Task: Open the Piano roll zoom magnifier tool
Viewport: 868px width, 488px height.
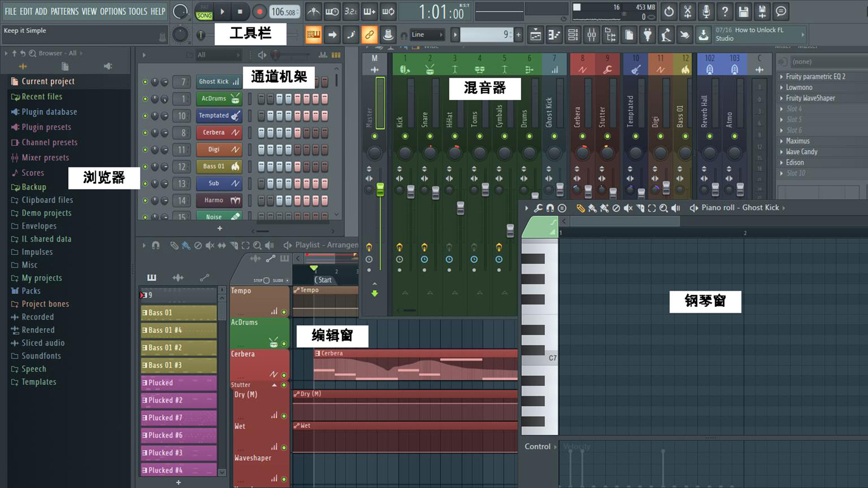Action: (x=664, y=208)
